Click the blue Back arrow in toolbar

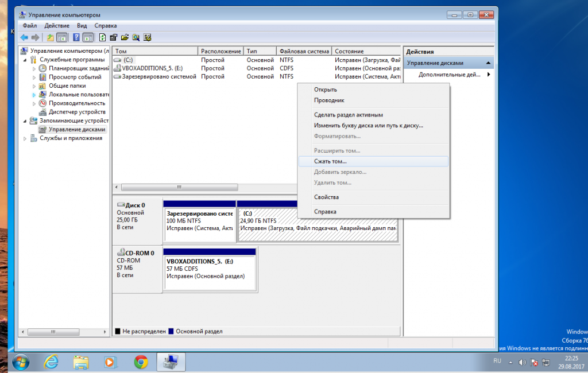[24, 37]
